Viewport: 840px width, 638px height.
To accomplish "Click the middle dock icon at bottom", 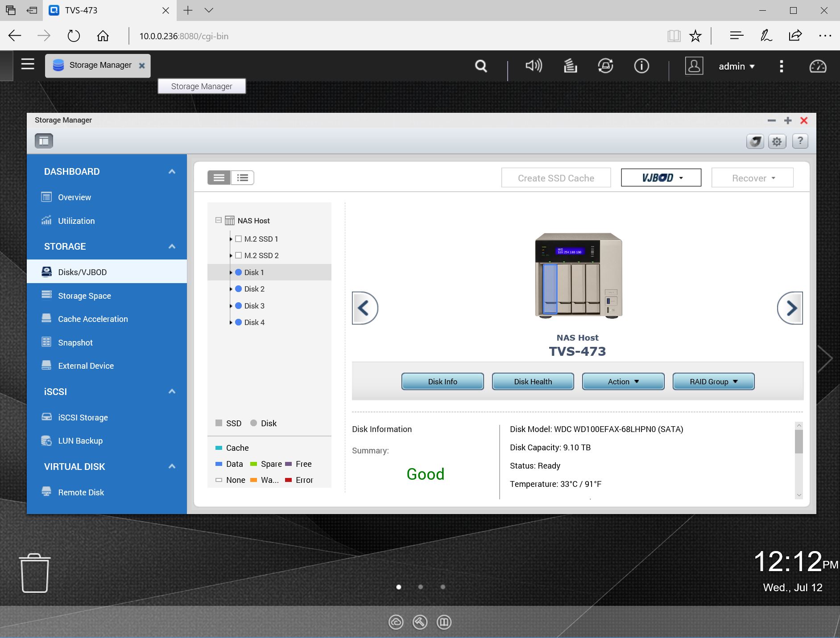I will 420,622.
